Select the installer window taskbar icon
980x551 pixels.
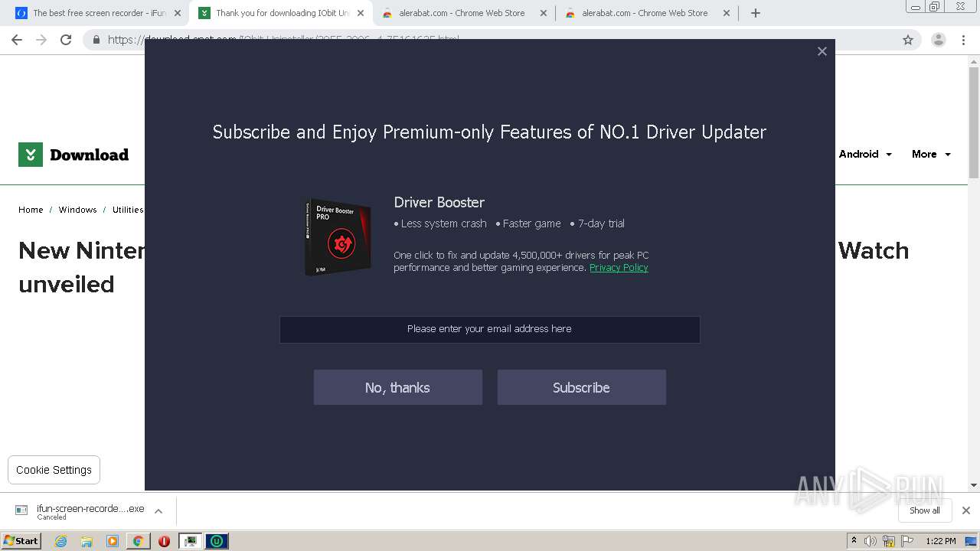tap(190, 541)
